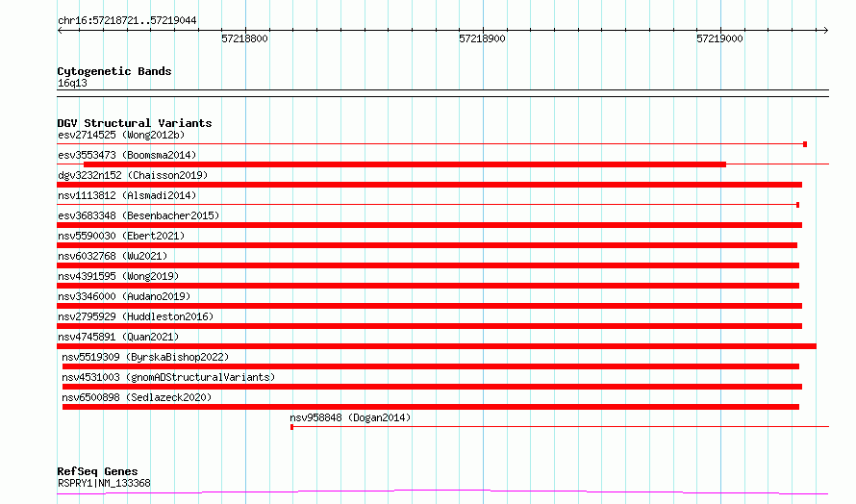This screenshot has width=856, height=504.
Task: Click the Cytogenetic Bands track title
Action: [x=114, y=71]
